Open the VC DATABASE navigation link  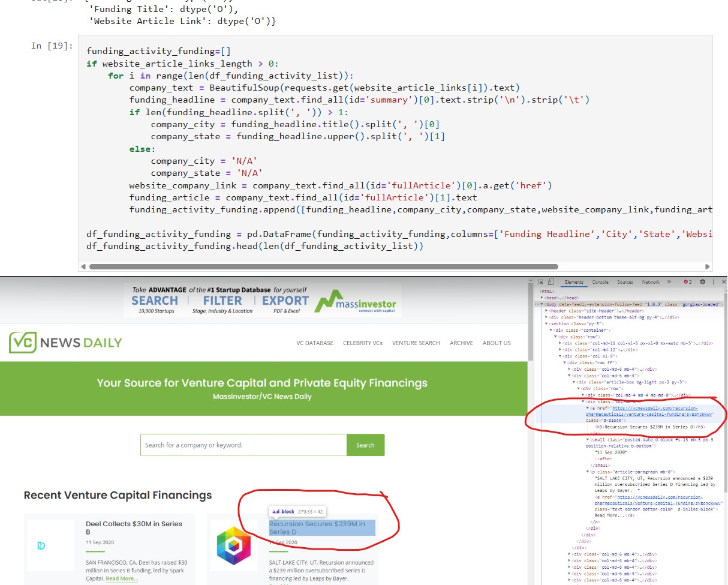[x=315, y=343]
